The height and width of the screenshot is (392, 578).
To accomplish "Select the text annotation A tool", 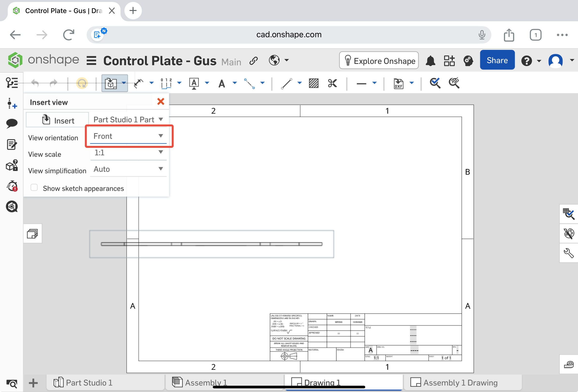I will (222, 83).
